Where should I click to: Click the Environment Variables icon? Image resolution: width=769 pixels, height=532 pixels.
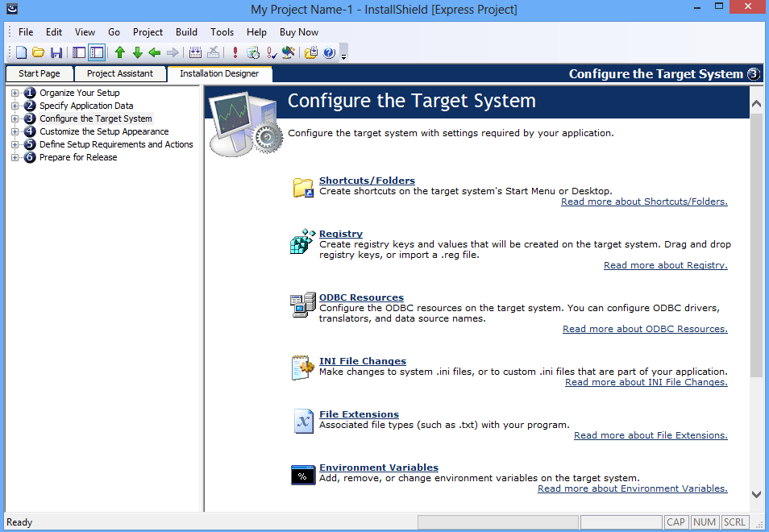(303, 475)
